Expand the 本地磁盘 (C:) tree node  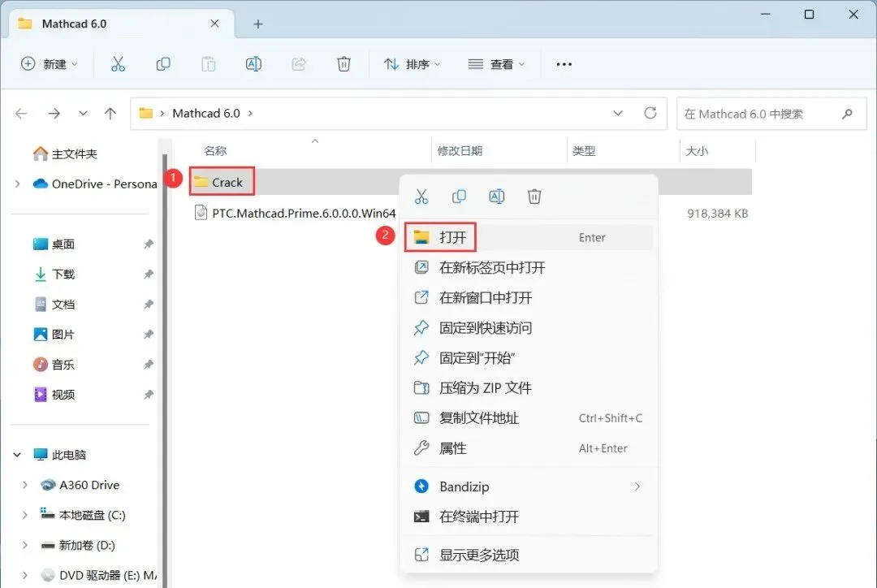click(x=24, y=515)
